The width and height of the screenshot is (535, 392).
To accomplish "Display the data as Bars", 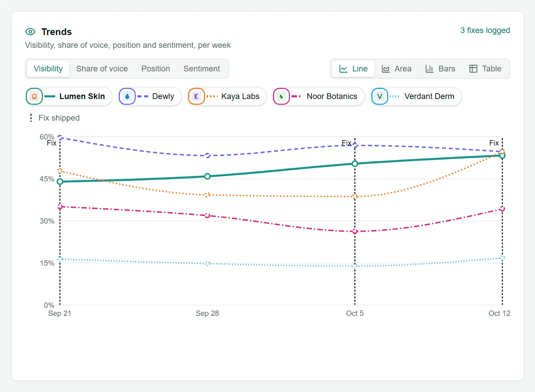I will click(440, 69).
